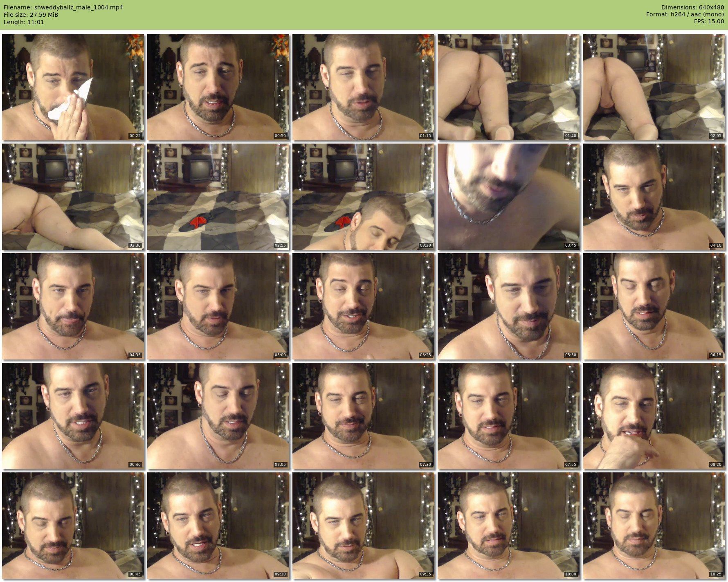Viewport: 728px width, 582px height.
Task: Click the Dimensions 640x480 text
Action: (692, 7)
